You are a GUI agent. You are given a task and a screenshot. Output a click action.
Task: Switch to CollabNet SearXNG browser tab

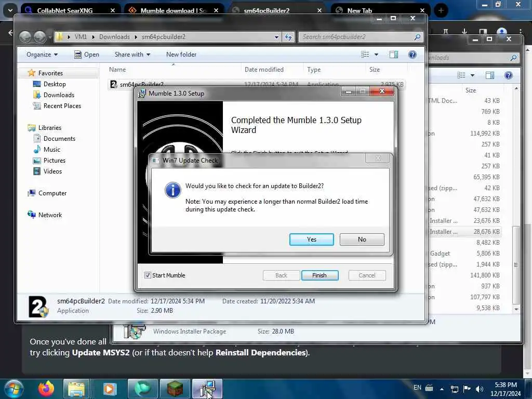[x=71, y=10]
